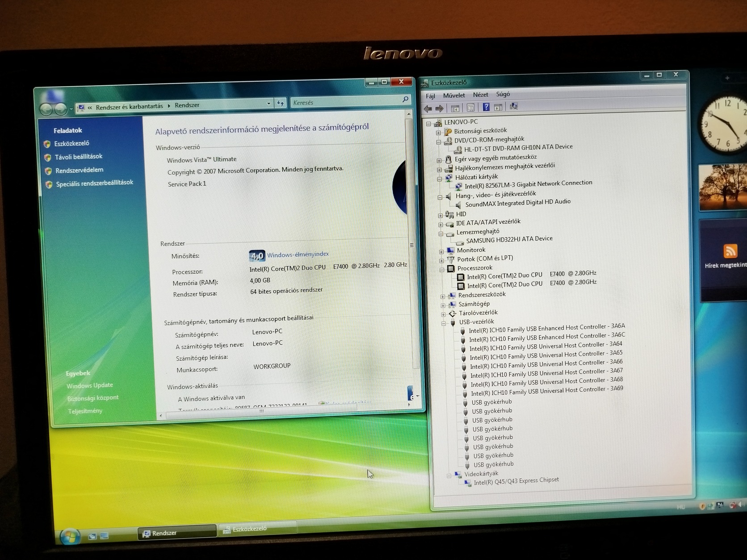747x560 pixels.
Task: Open the Teljesítmény link
Action: [85, 411]
